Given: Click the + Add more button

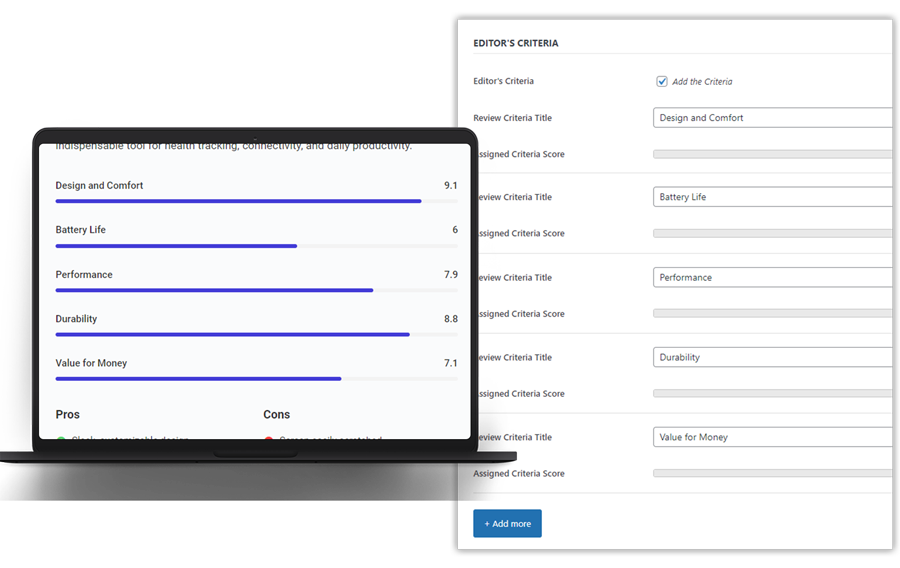Looking at the screenshot, I should pyautogui.click(x=507, y=523).
